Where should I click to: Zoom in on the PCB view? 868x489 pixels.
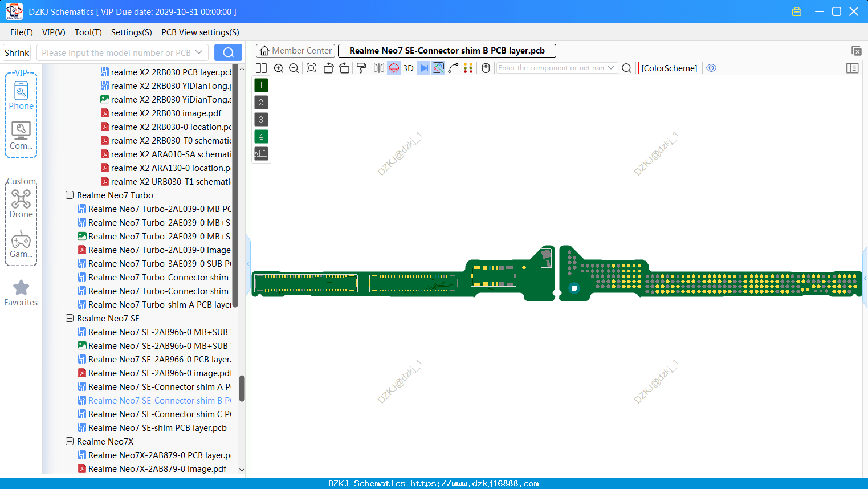(x=279, y=68)
